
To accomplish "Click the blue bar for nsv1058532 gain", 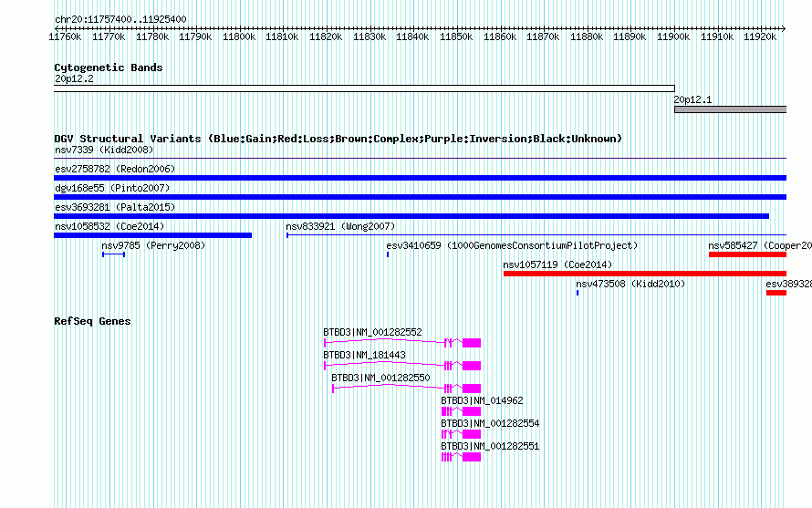I will 152,235.
